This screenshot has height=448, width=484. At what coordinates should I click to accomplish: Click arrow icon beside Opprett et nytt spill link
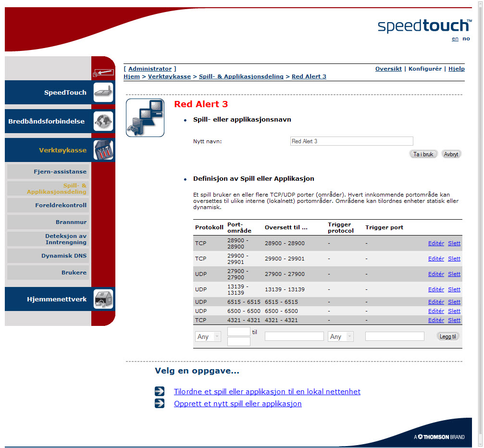coord(160,403)
